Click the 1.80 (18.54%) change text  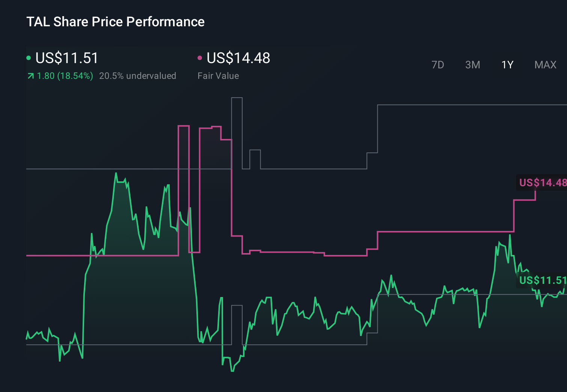(65, 75)
